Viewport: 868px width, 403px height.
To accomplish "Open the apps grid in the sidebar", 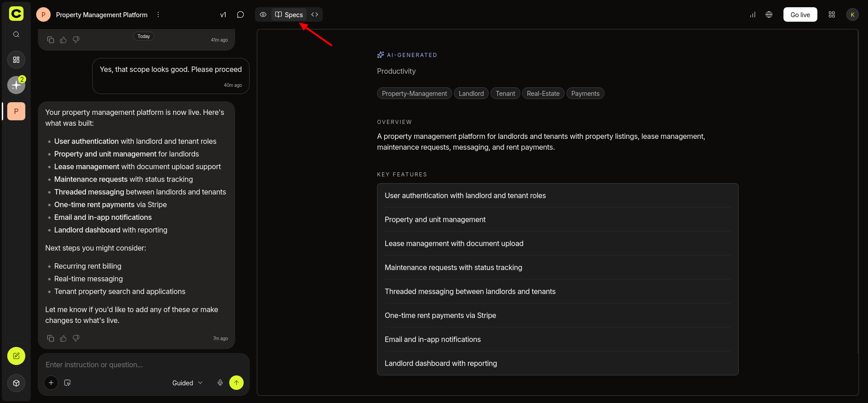I will (x=16, y=60).
